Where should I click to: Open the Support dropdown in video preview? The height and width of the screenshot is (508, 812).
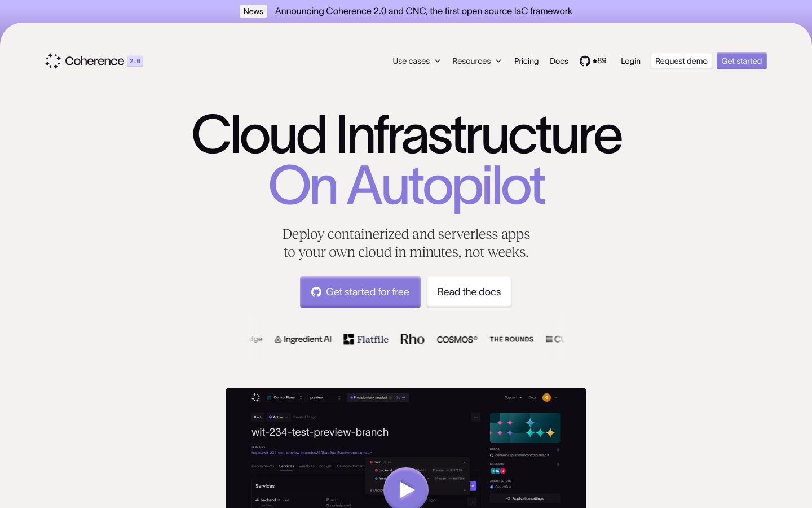513,397
